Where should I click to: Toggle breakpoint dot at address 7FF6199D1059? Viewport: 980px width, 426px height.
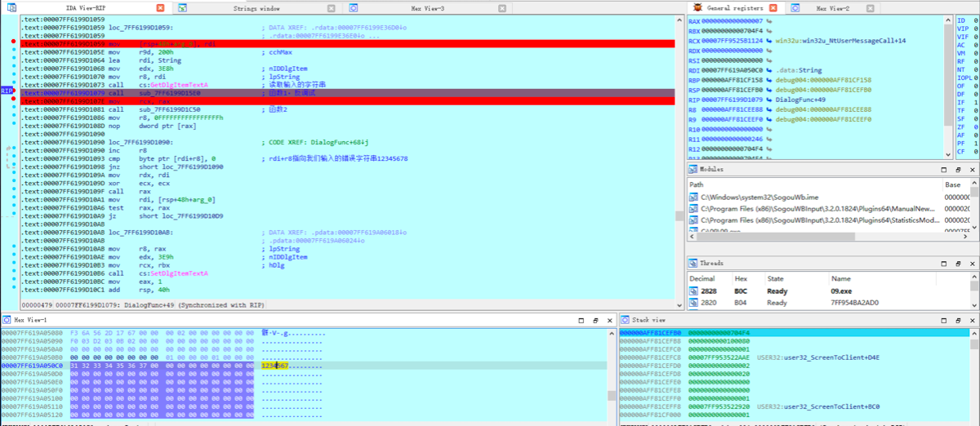[15, 42]
